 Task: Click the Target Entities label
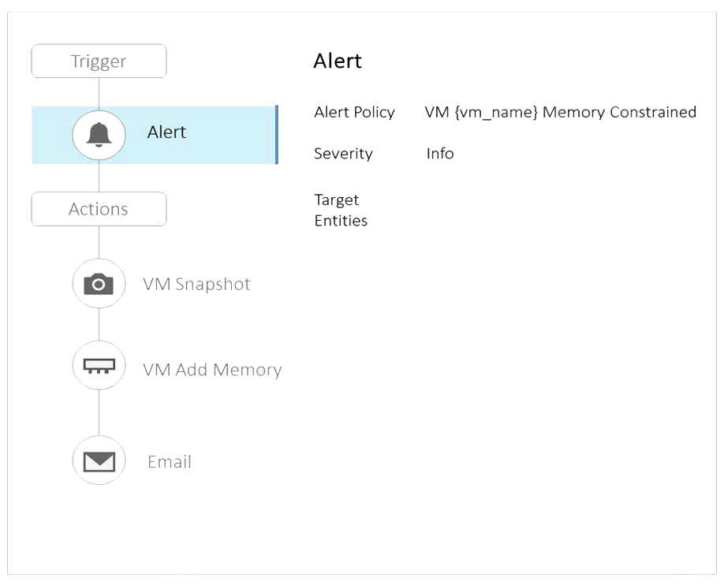pos(341,211)
